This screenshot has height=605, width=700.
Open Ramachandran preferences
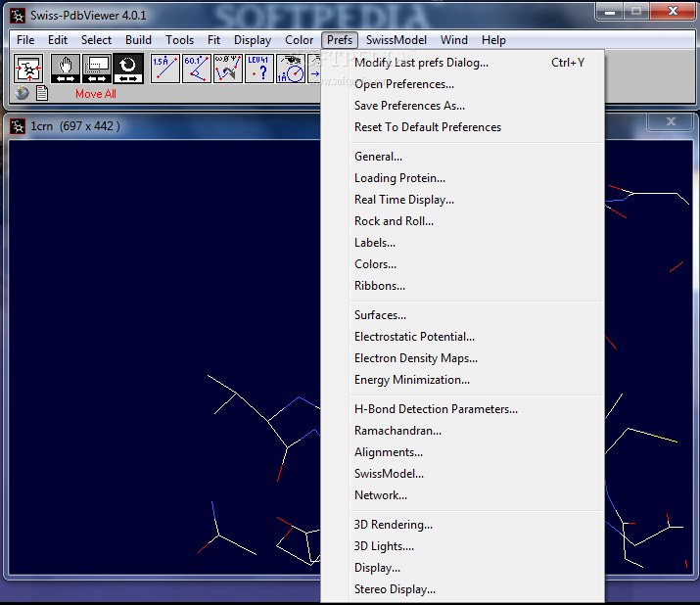(x=462, y=431)
